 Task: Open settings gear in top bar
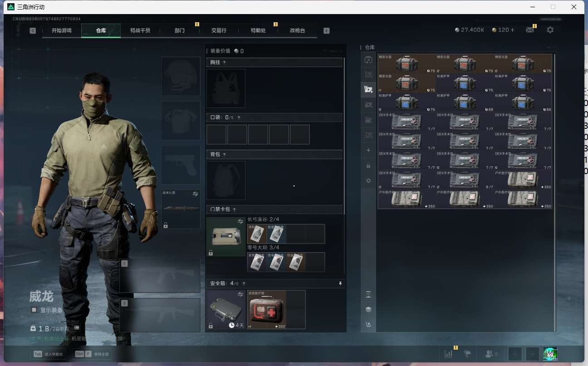[550, 30]
